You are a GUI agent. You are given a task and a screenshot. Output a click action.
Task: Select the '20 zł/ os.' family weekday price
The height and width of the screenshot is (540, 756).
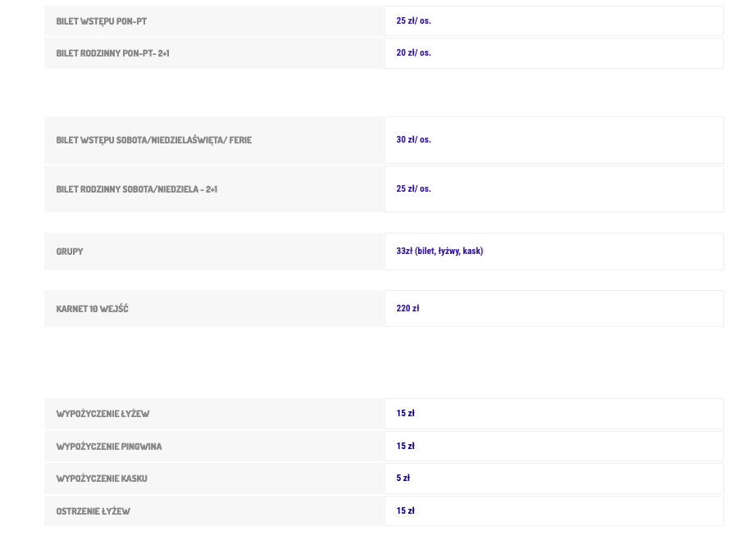[413, 53]
